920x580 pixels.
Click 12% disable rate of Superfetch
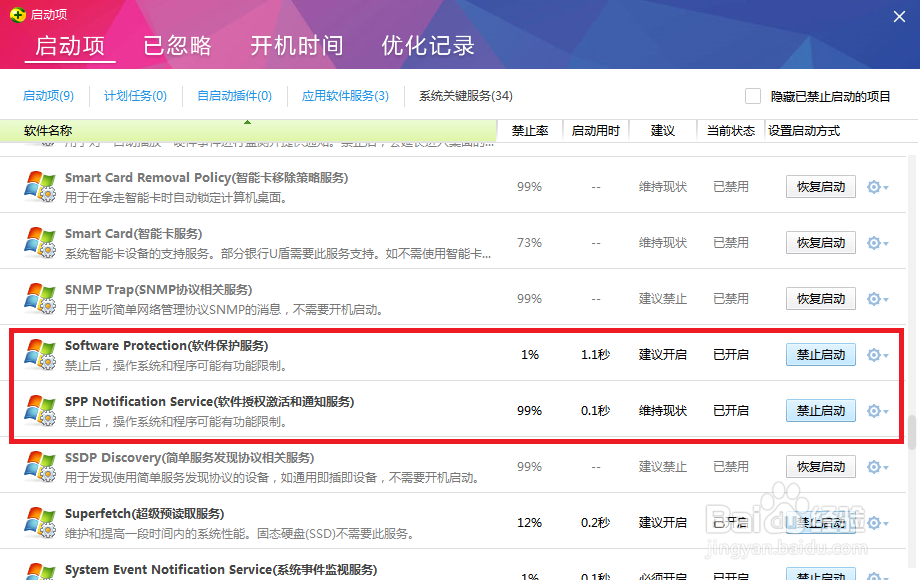coord(529,523)
